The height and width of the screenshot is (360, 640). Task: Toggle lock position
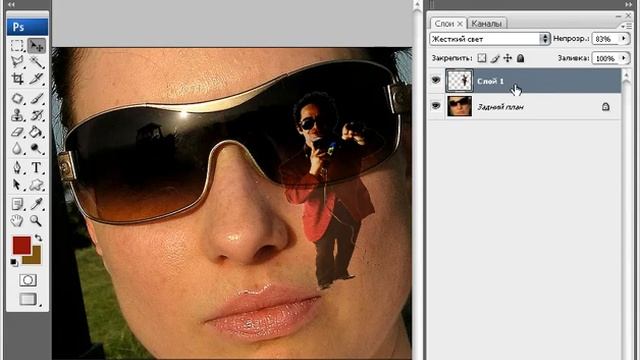coord(507,58)
